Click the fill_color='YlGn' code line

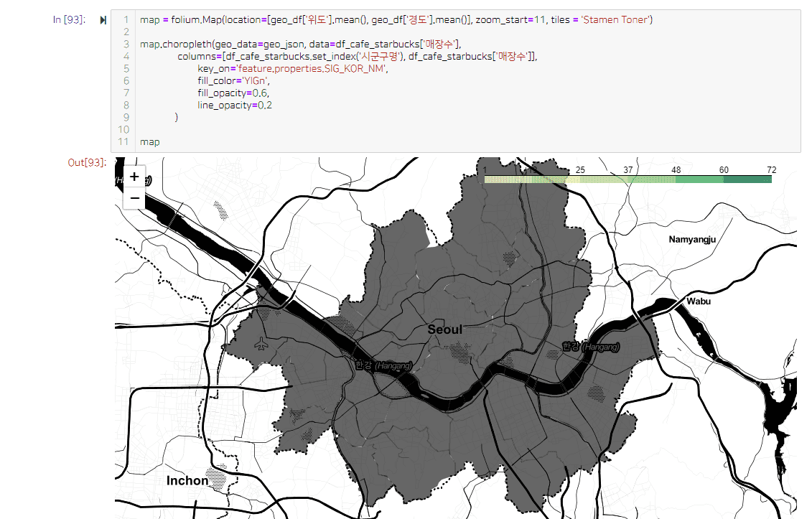point(233,81)
